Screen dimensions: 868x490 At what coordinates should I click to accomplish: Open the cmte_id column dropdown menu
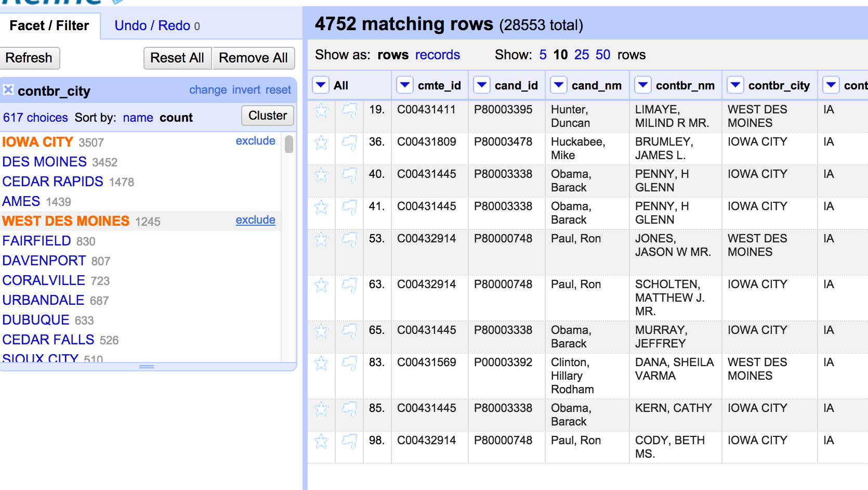point(404,85)
